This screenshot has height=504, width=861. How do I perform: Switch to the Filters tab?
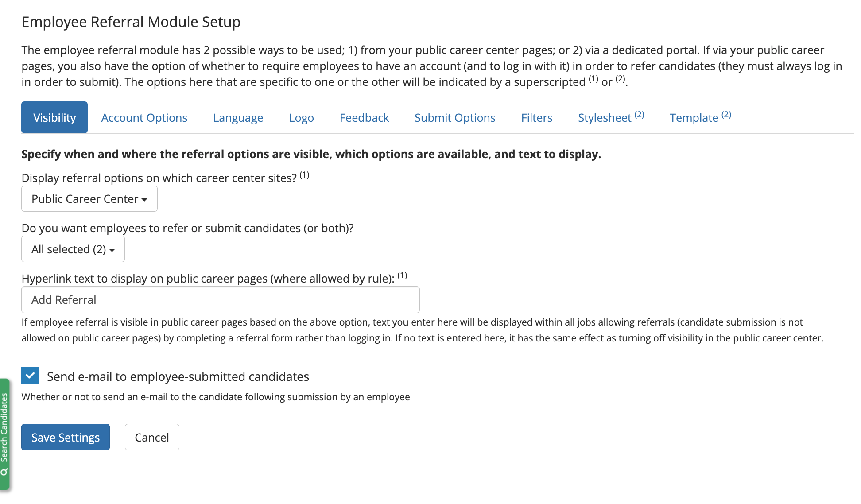click(x=536, y=118)
